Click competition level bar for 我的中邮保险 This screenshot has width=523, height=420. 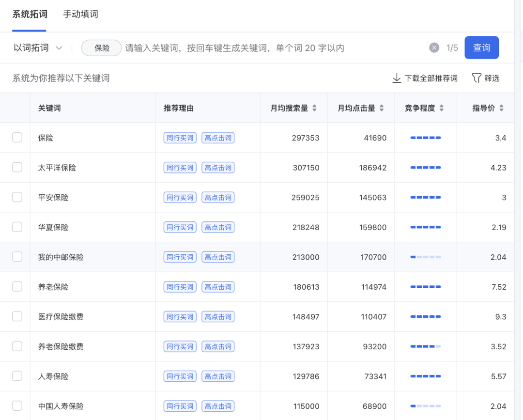point(426,257)
